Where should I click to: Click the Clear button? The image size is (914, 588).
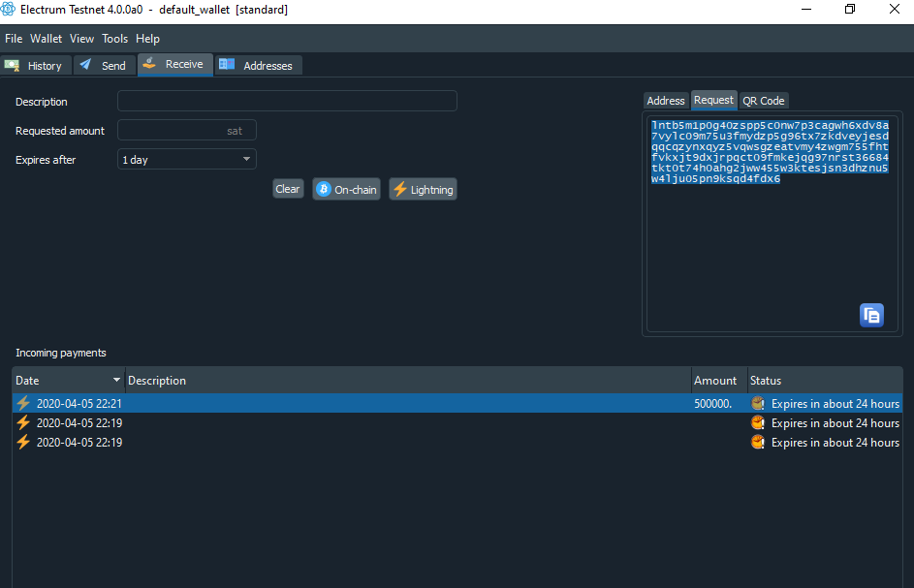287,189
